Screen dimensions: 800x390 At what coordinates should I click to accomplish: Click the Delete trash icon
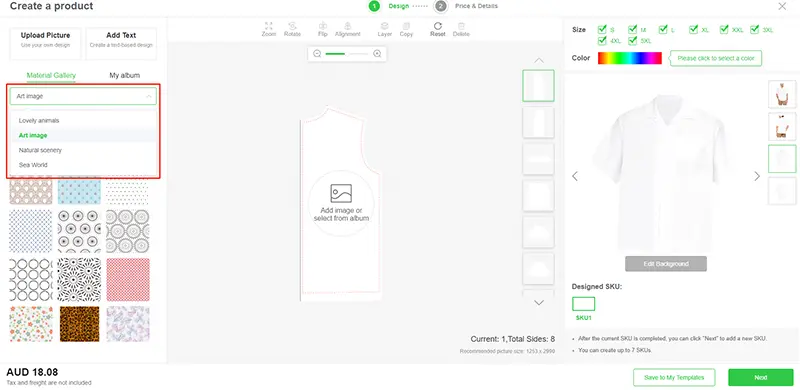tap(461, 29)
